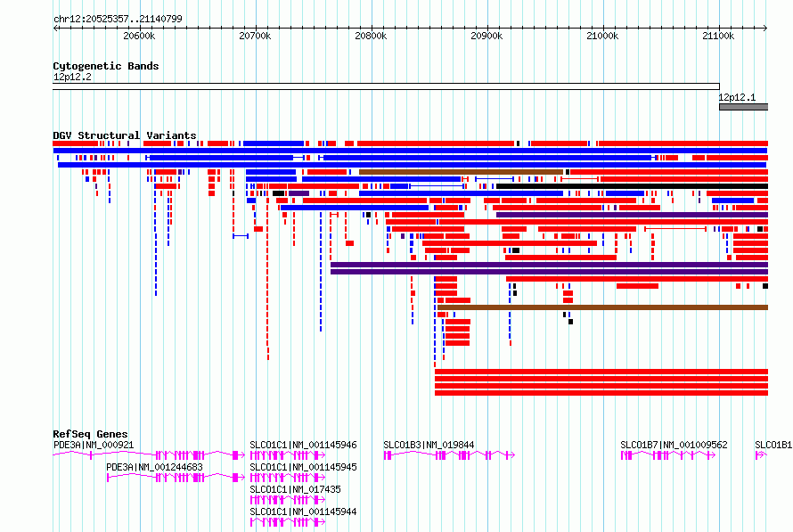Image resolution: width=793 pixels, height=532 pixels.
Task: Select the long brown variant bar crossing 21000k
Action: tap(603, 307)
